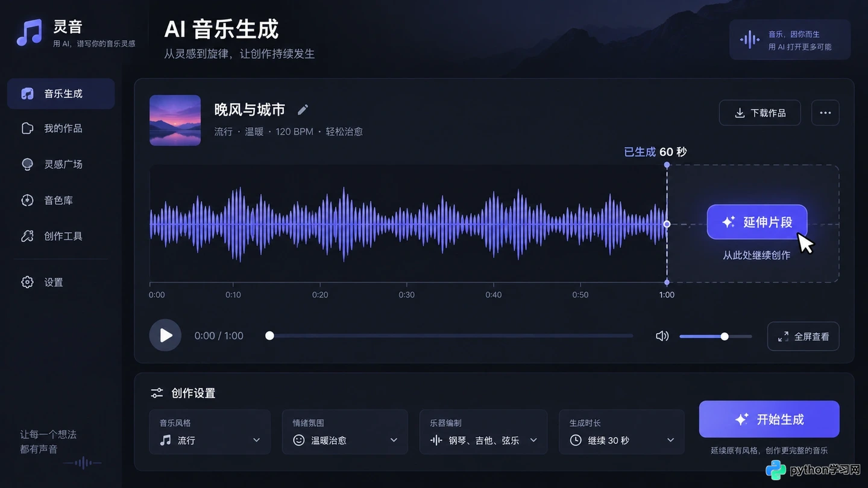Click the 0:00 / 1:00 time display
The image size is (868, 488).
click(219, 336)
